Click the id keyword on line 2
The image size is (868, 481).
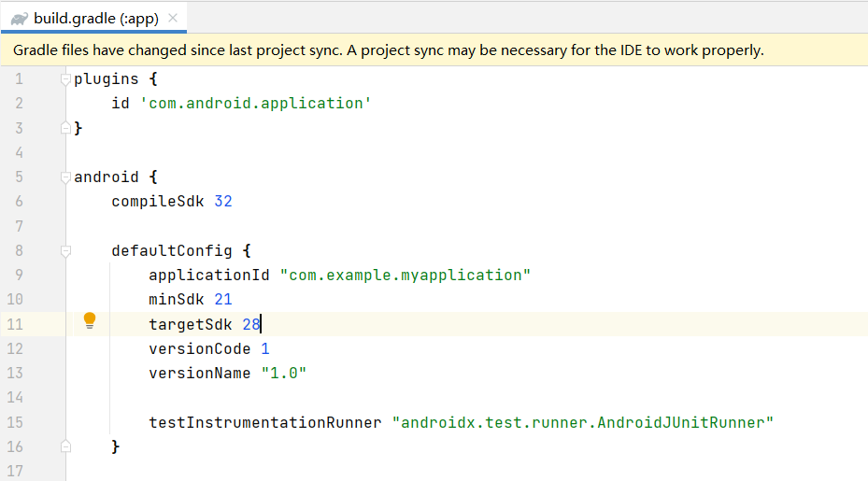[121, 104]
